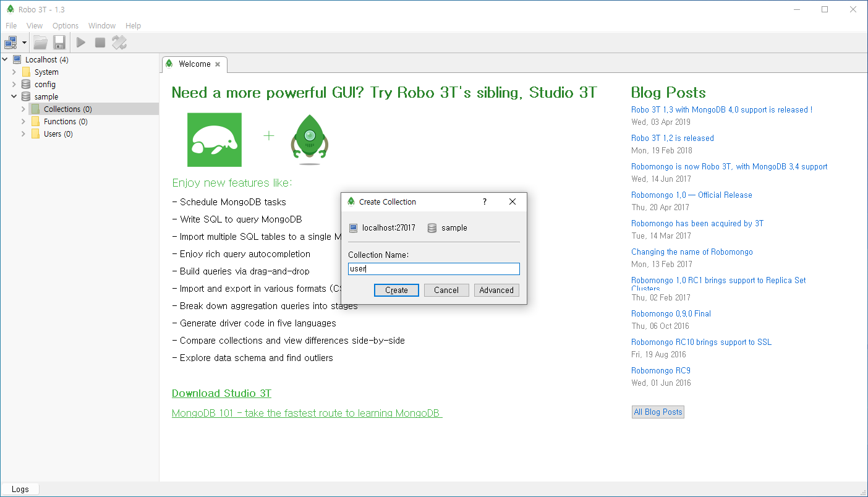
Task: Open Robomongo 0.9.0 Final post
Action: pyautogui.click(x=671, y=313)
